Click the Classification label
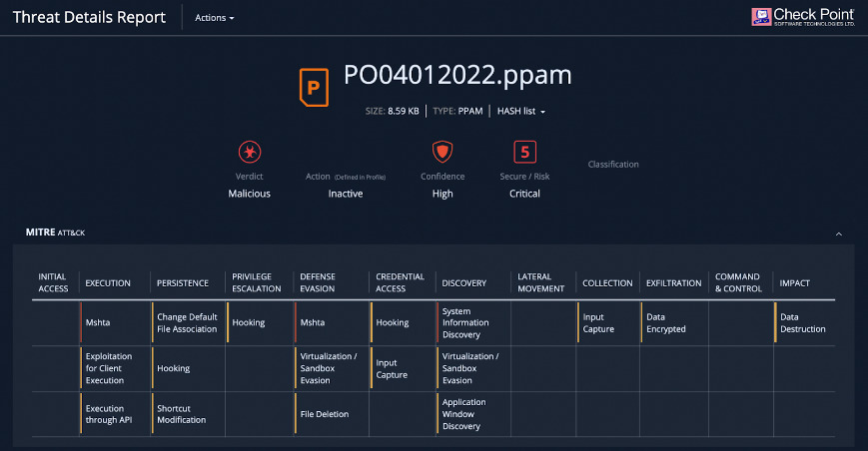Screen dimensions: 868x451 coord(613,165)
